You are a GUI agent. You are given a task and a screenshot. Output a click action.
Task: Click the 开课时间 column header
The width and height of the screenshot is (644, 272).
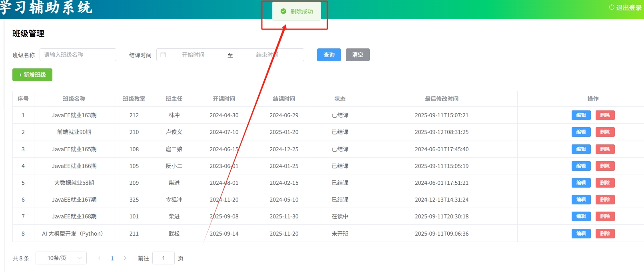(x=224, y=99)
